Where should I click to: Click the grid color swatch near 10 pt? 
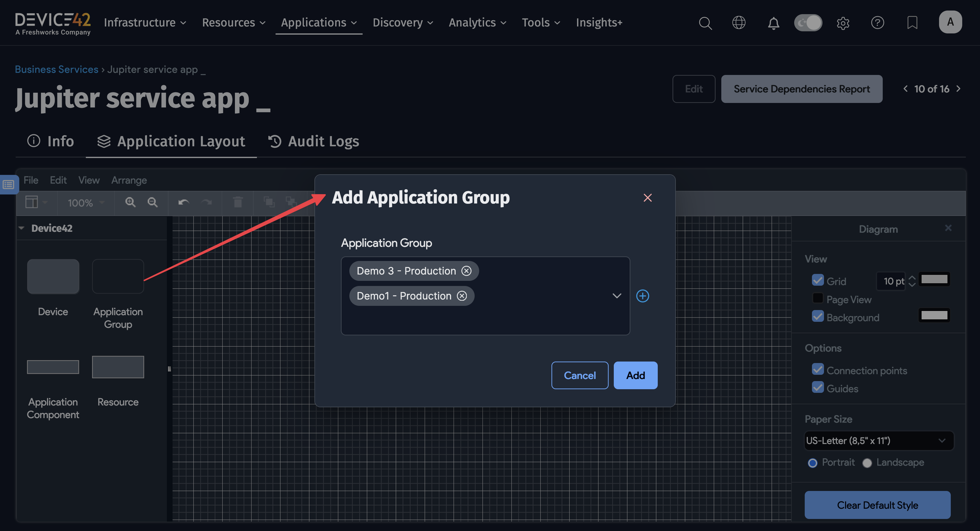[934, 279]
